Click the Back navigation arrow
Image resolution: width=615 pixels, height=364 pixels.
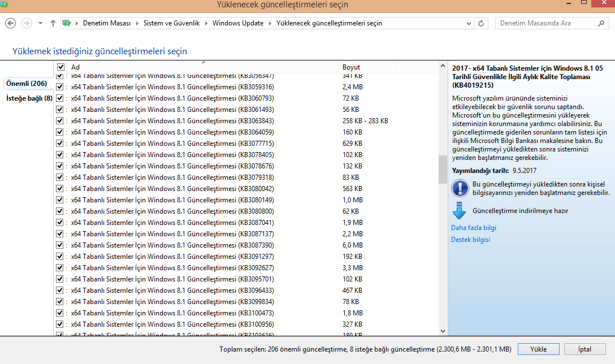[x=11, y=23]
